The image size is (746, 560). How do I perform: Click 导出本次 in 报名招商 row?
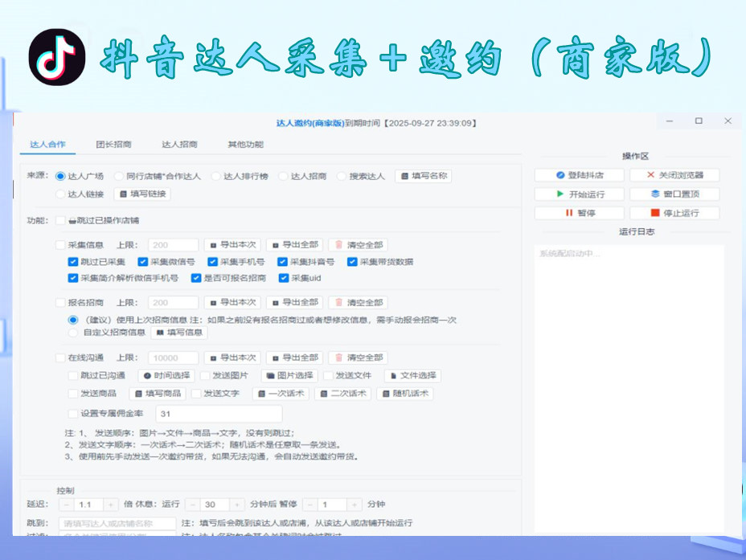tap(232, 302)
